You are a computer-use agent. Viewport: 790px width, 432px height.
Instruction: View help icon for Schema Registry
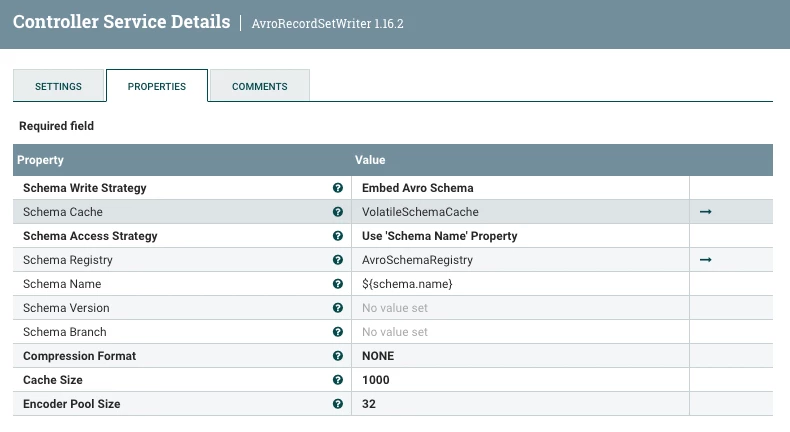pos(338,260)
